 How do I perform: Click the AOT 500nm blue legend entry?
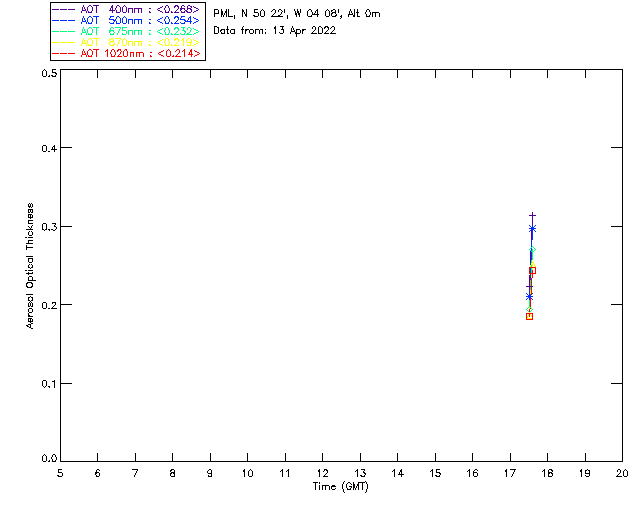(126, 20)
